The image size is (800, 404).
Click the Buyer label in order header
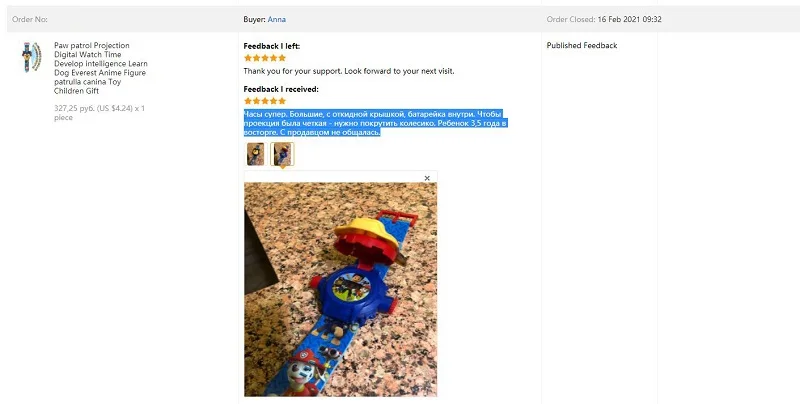click(x=255, y=19)
